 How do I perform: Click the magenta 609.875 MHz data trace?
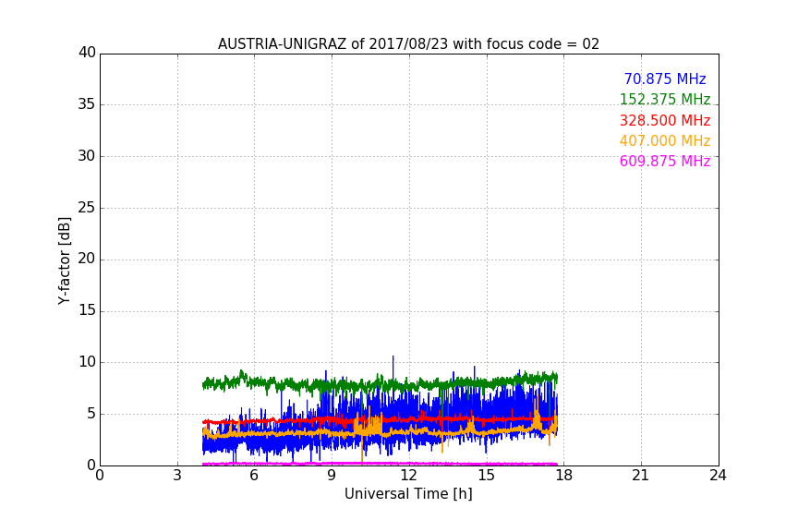380,464
